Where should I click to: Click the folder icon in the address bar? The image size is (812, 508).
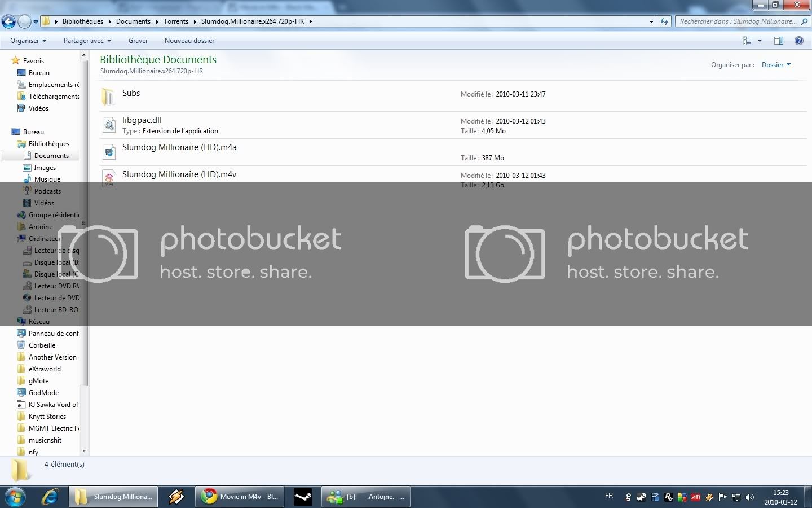coord(46,21)
